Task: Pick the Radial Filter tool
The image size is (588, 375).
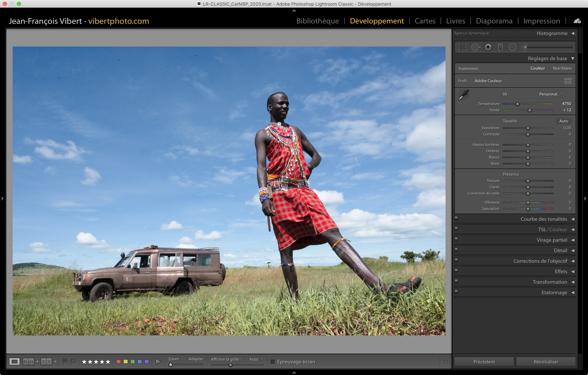Action: (512, 47)
